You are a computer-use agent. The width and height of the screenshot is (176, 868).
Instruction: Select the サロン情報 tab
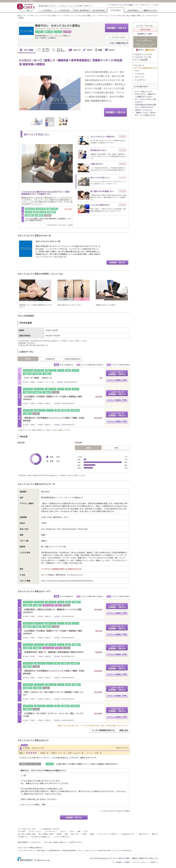click(x=26, y=50)
